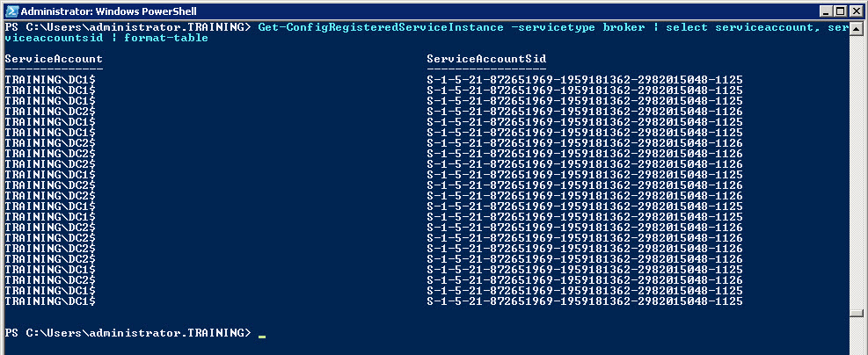Click the ServiceAccountSid column header
The width and height of the screenshot is (868, 355).
coord(485,59)
